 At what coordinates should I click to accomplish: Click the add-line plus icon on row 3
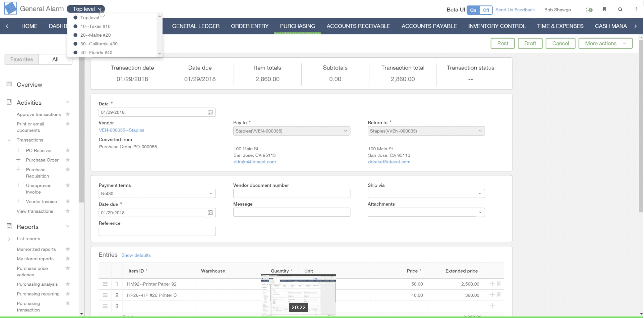[x=492, y=306]
